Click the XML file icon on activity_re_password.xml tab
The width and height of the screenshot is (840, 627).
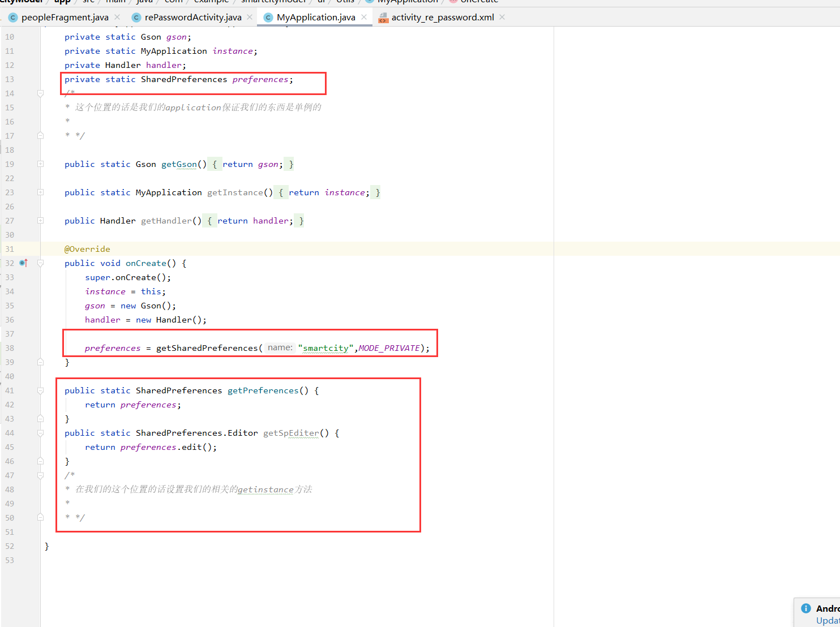[x=383, y=17]
